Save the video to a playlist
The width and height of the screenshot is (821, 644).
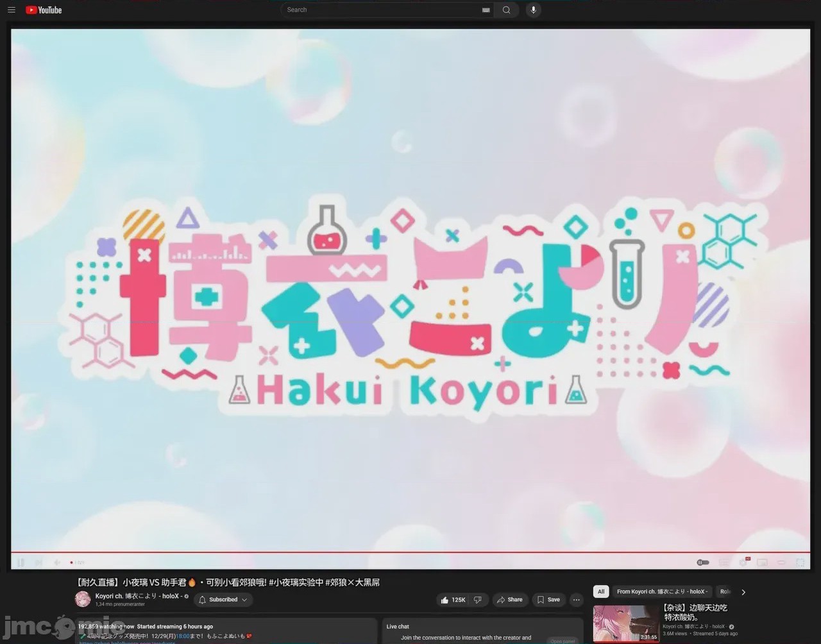pos(548,600)
